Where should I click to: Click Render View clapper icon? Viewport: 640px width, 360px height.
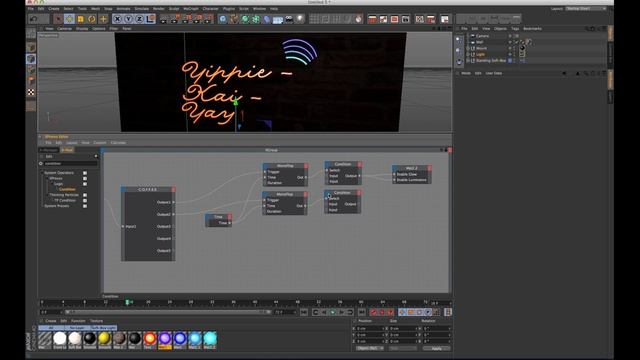[x=163, y=19]
